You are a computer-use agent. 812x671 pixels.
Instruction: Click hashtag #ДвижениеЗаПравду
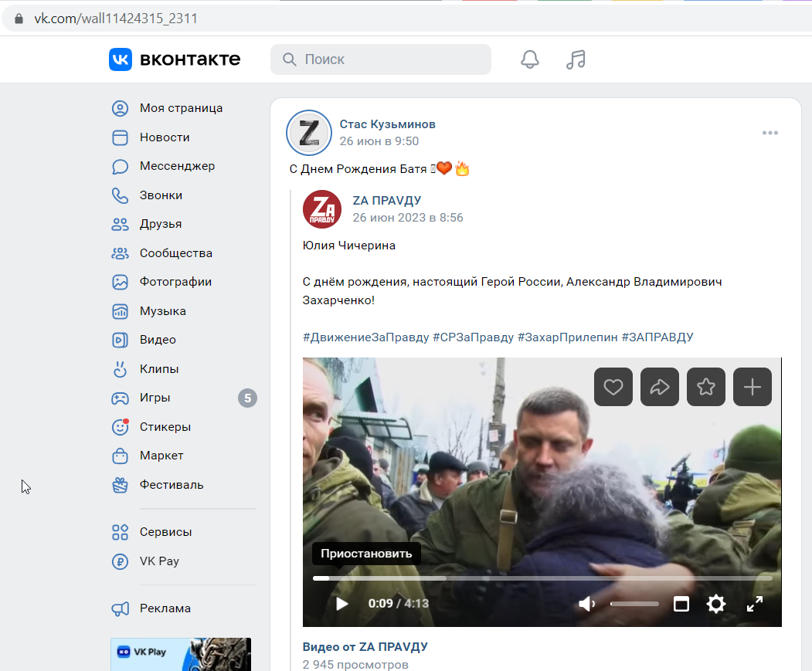366,337
